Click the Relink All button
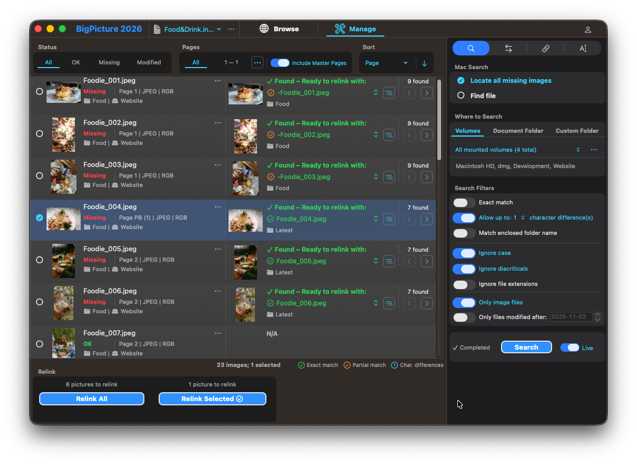 (91, 398)
